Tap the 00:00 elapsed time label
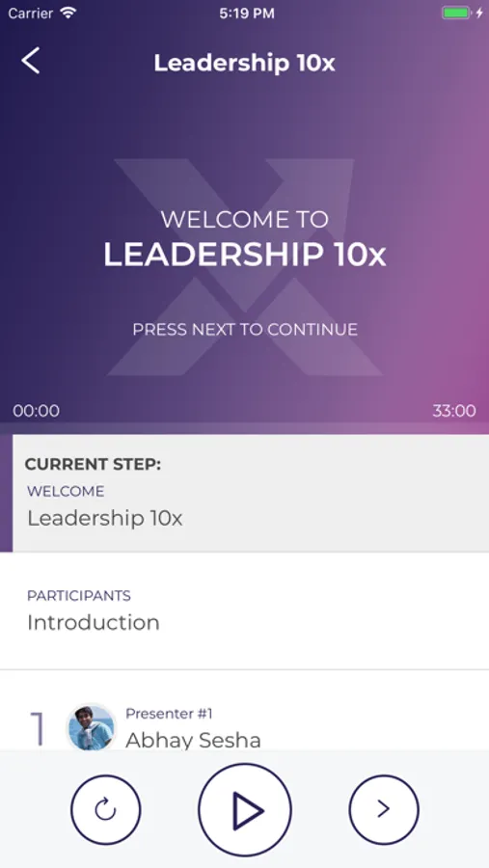Image resolution: width=489 pixels, height=868 pixels. (37, 411)
